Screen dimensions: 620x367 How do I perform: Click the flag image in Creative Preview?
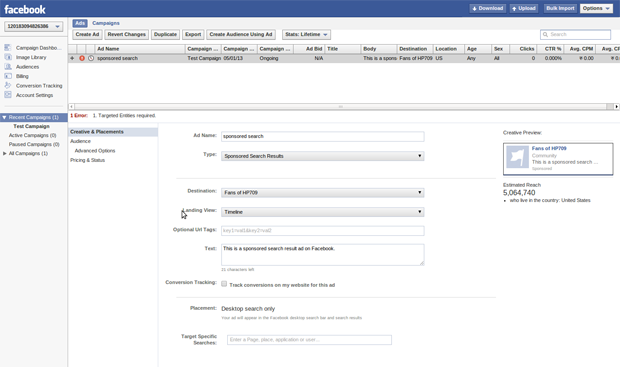pos(518,157)
